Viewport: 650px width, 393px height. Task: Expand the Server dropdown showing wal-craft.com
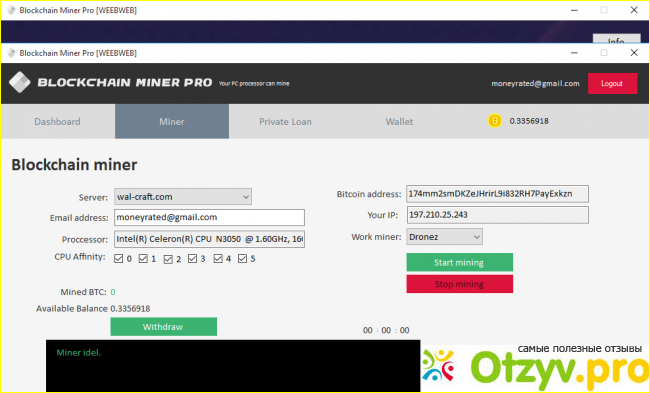point(183,196)
